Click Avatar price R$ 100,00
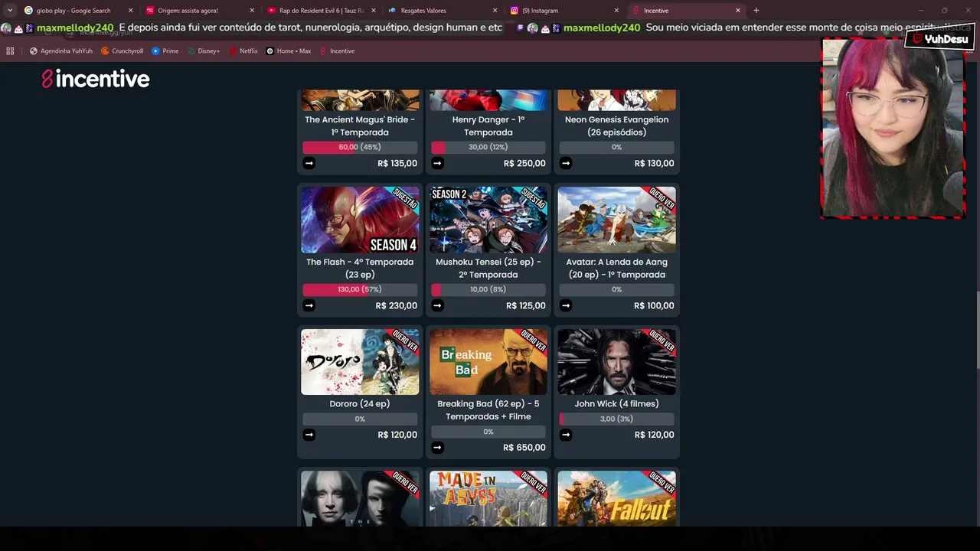The width and height of the screenshot is (980, 551). point(654,305)
